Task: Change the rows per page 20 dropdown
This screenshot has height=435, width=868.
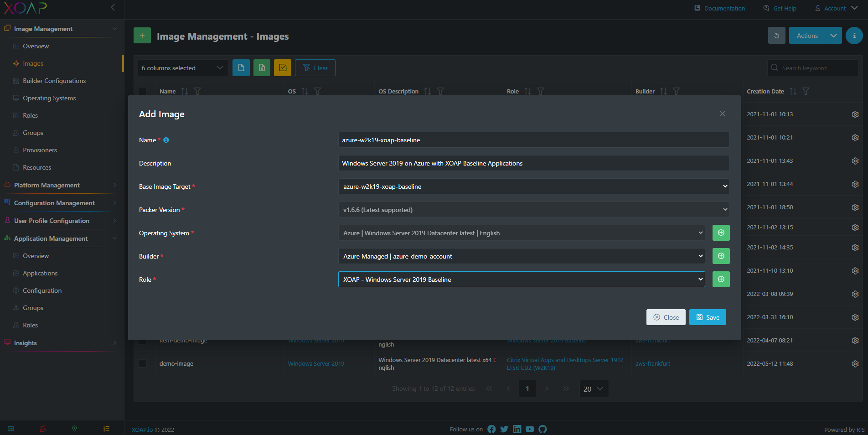Action: click(594, 388)
